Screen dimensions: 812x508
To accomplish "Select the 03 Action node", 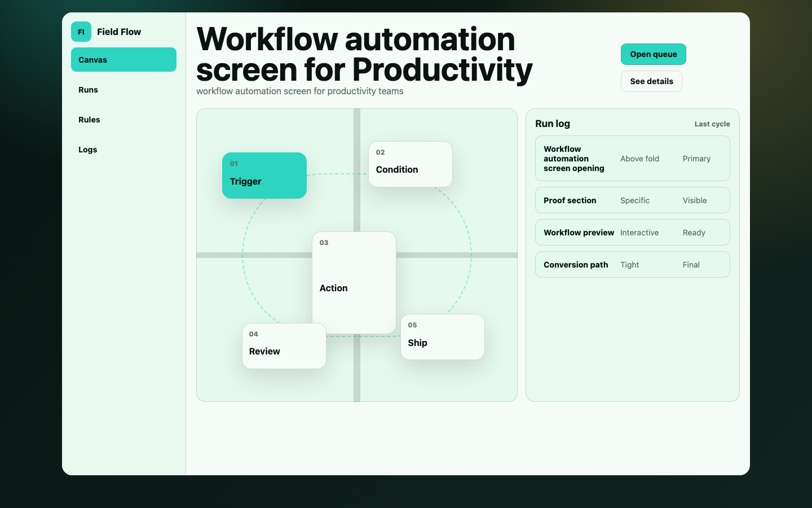I will (354, 283).
